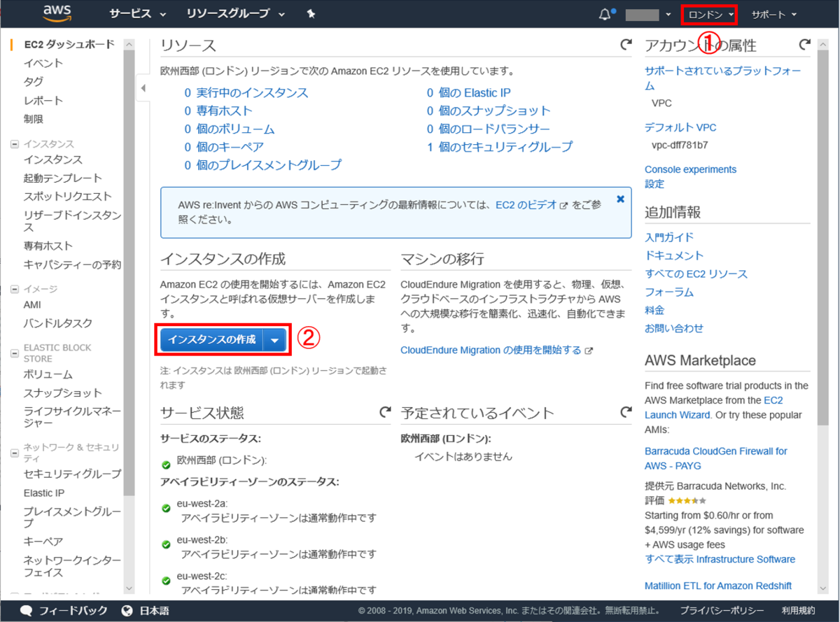
Task: Open スポットリクエスト in sidebar
Action: click(x=67, y=196)
